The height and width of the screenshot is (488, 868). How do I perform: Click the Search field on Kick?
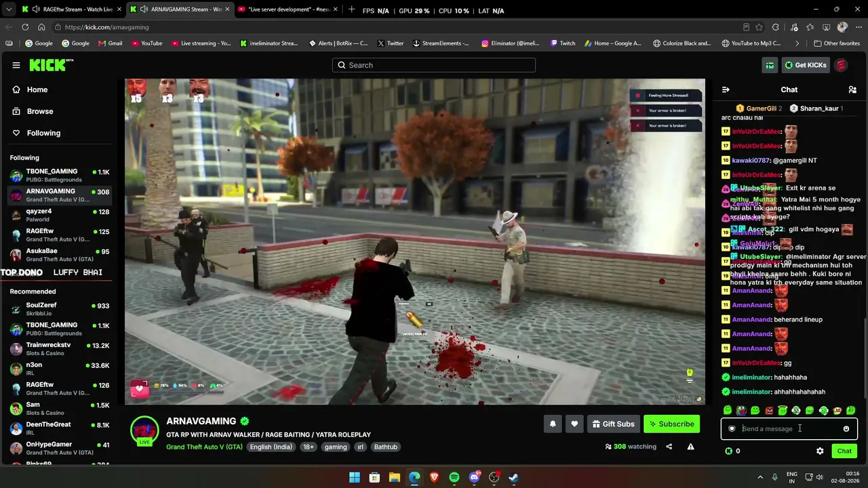(x=434, y=65)
